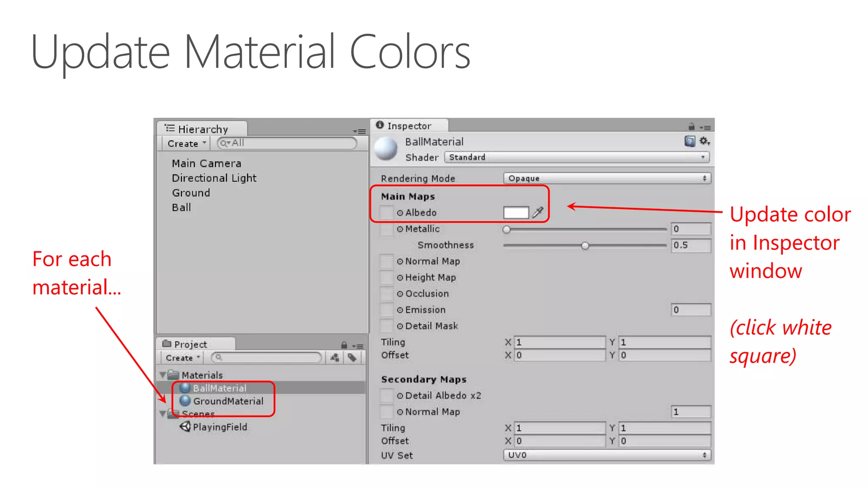Open the Project Create dropdown
The height and width of the screenshot is (488, 868).
pos(182,358)
